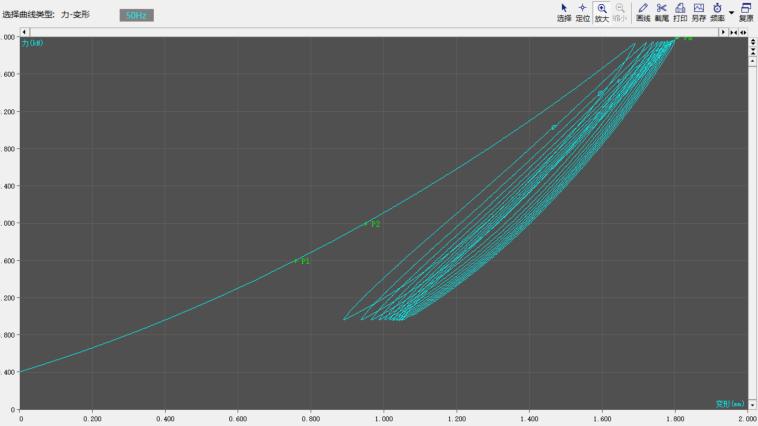758x426 pixels.
Task: Expand horizontal axis with outward arrows button
Action: tap(743, 32)
